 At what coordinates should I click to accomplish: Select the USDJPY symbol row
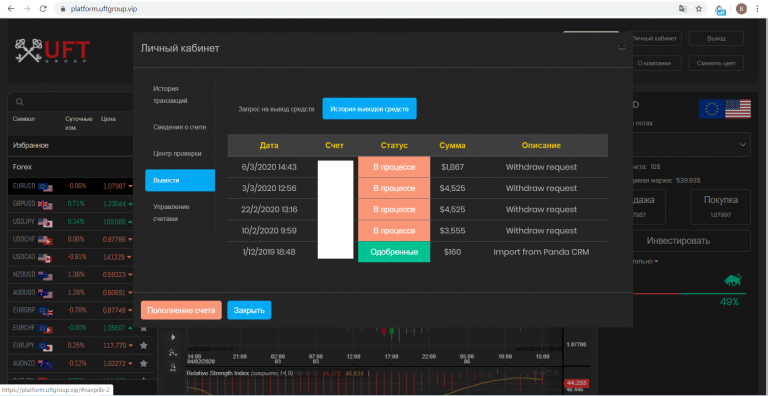click(71, 222)
